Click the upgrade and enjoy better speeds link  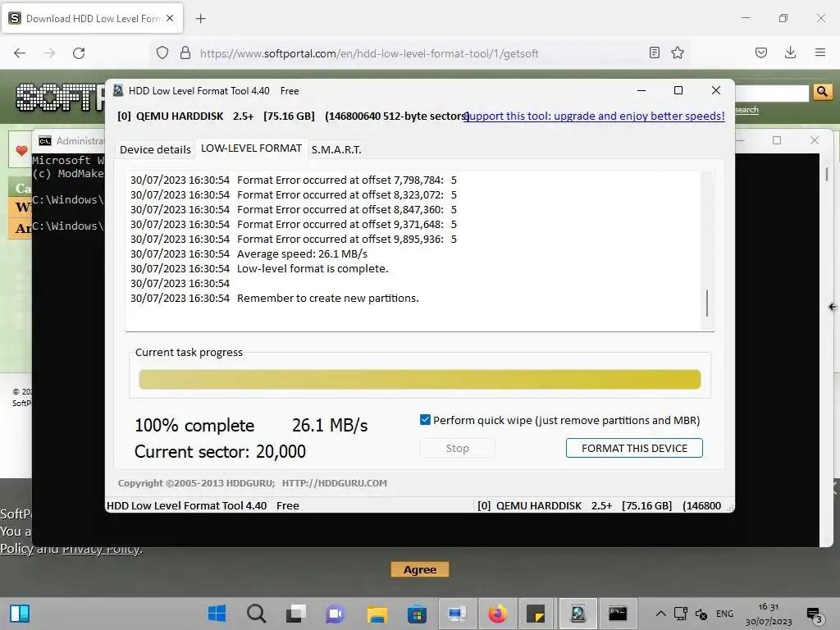pos(594,116)
